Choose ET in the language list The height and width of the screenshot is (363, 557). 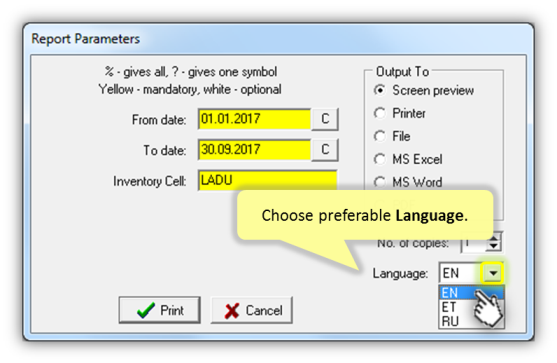tap(471, 307)
